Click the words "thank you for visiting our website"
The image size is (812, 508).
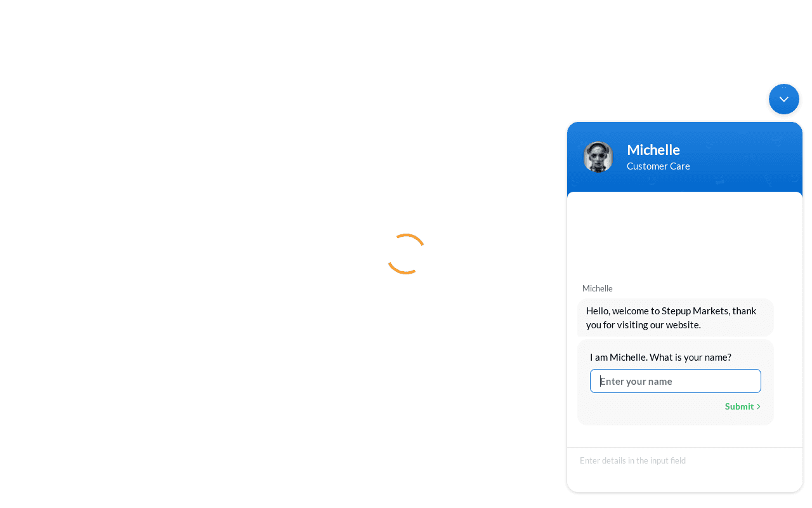(671, 317)
